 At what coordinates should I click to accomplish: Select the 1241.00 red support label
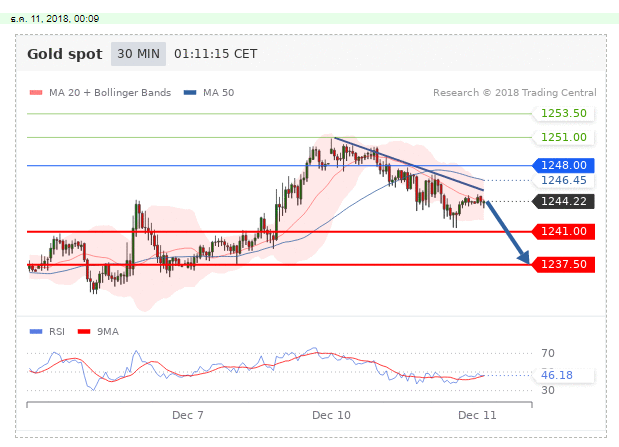[561, 231]
